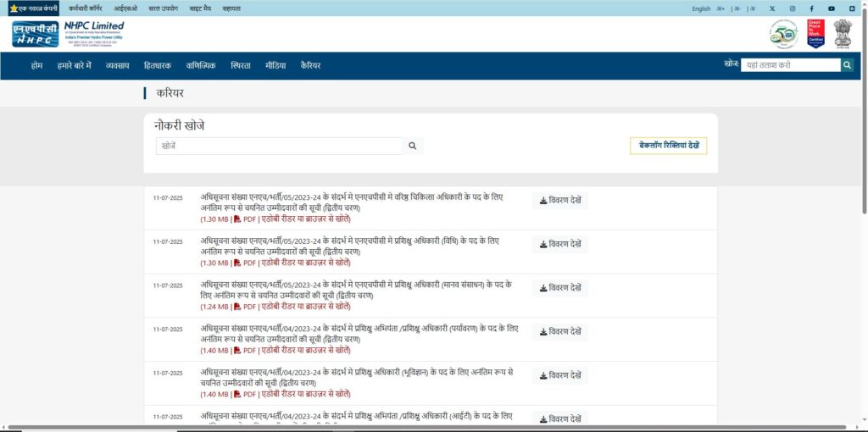Click the magnifier icon in job search box
The image size is (868, 432).
[x=413, y=146]
